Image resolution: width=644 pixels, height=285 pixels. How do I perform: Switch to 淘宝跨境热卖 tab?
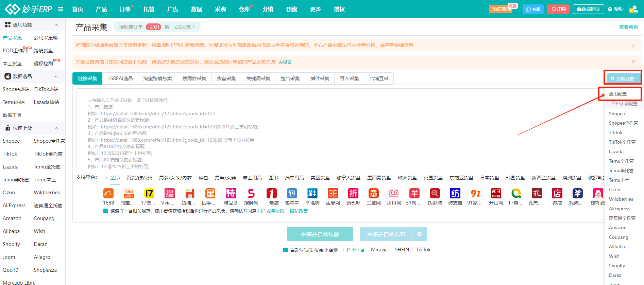tap(157, 78)
